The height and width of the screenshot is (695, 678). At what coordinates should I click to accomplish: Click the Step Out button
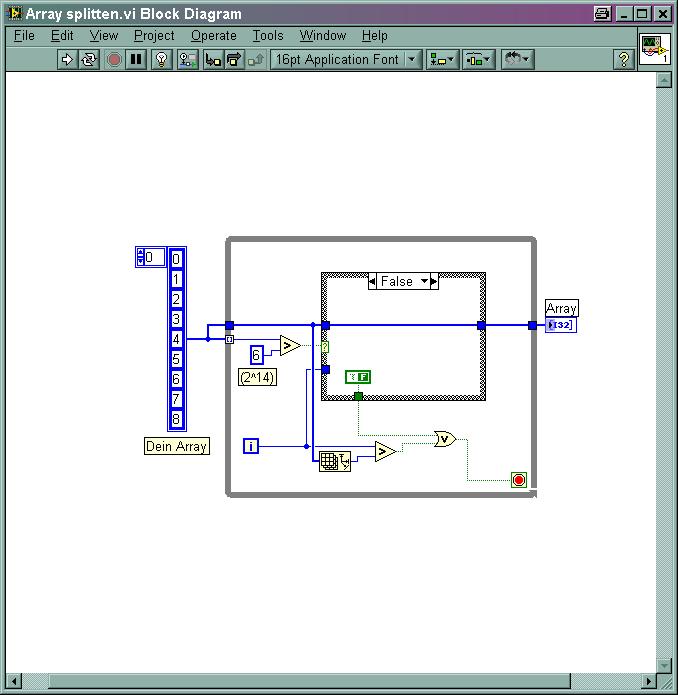pos(256,59)
